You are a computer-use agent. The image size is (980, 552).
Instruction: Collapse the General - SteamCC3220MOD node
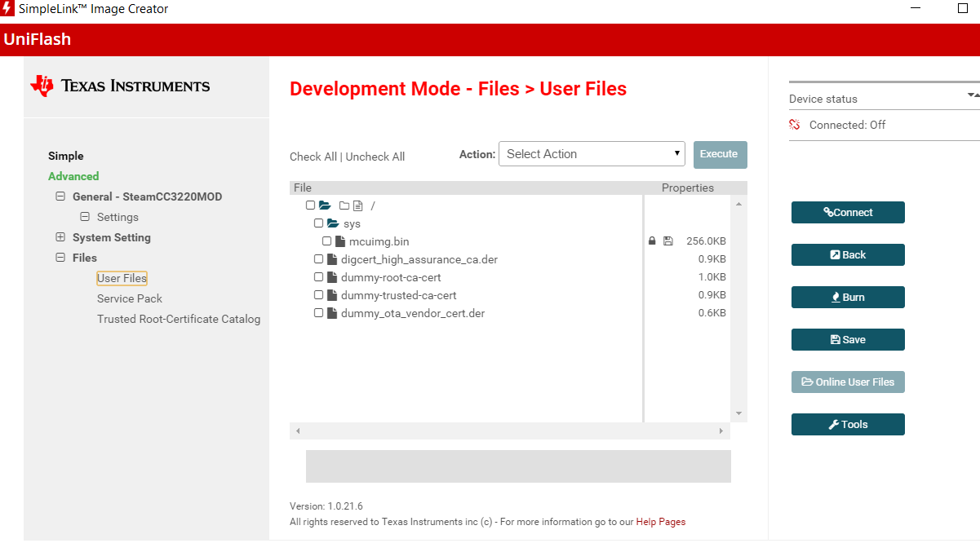[x=60, y=197]
